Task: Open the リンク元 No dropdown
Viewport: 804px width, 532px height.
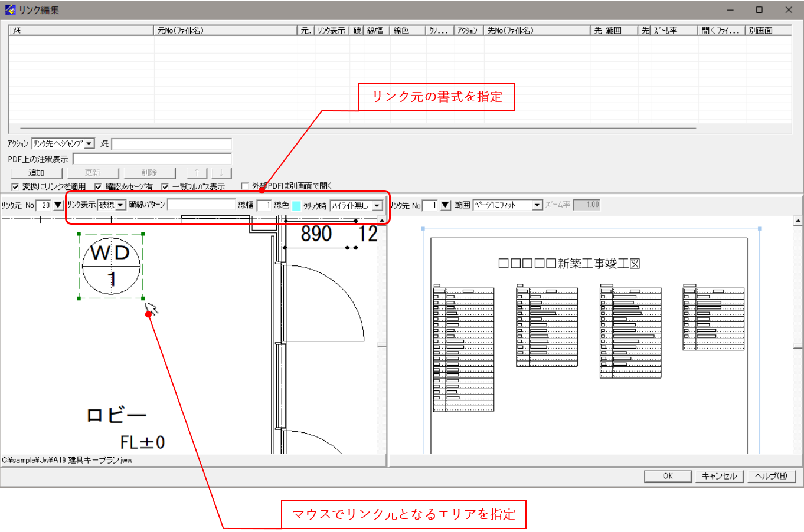Action: 57,203
